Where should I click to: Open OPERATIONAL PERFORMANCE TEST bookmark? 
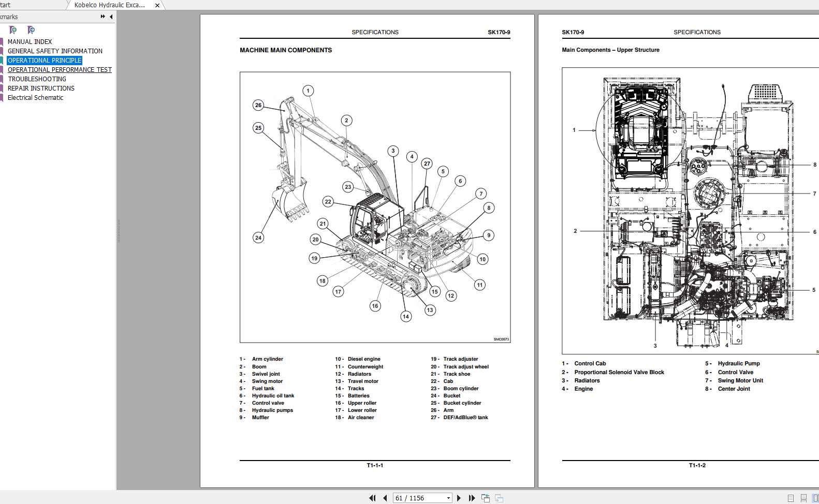pos(60,70)
